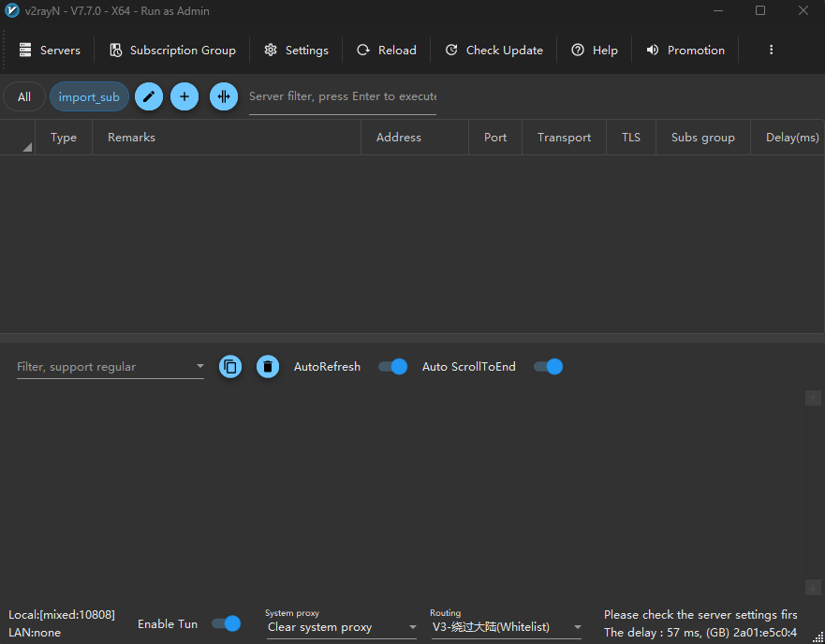
Task: Copy log messages with the copy icon
Action: [x=230, y=367]
